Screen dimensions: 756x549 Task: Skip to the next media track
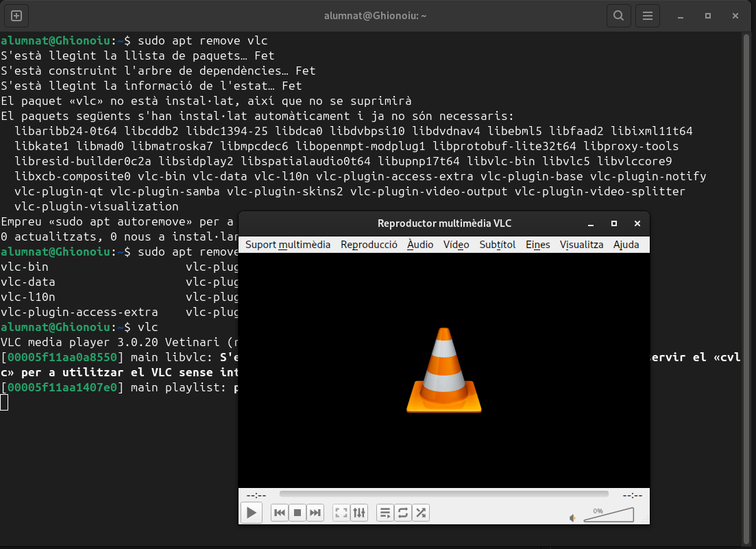click(x=315, y=513)
